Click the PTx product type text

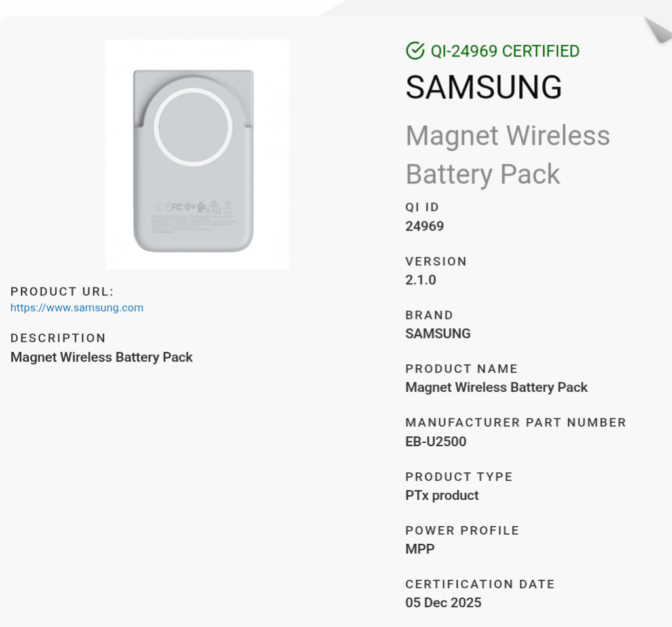click(x=441, y=495)
